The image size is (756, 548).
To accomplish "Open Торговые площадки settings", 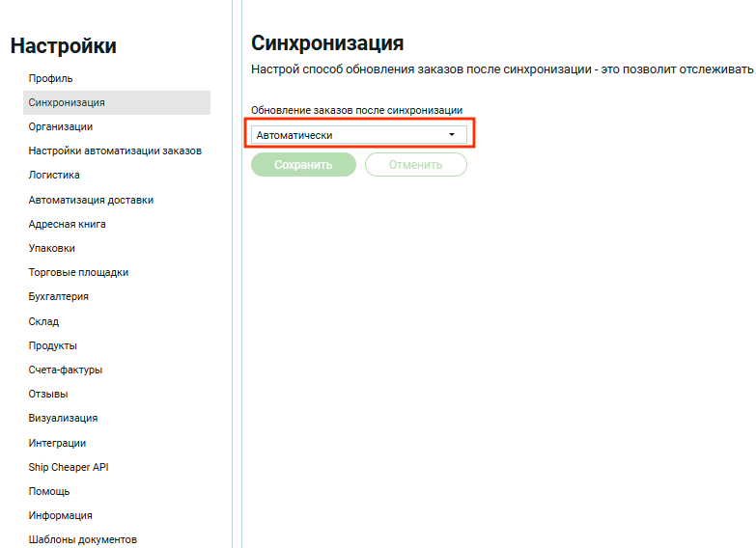I will [x=78, y=272].
